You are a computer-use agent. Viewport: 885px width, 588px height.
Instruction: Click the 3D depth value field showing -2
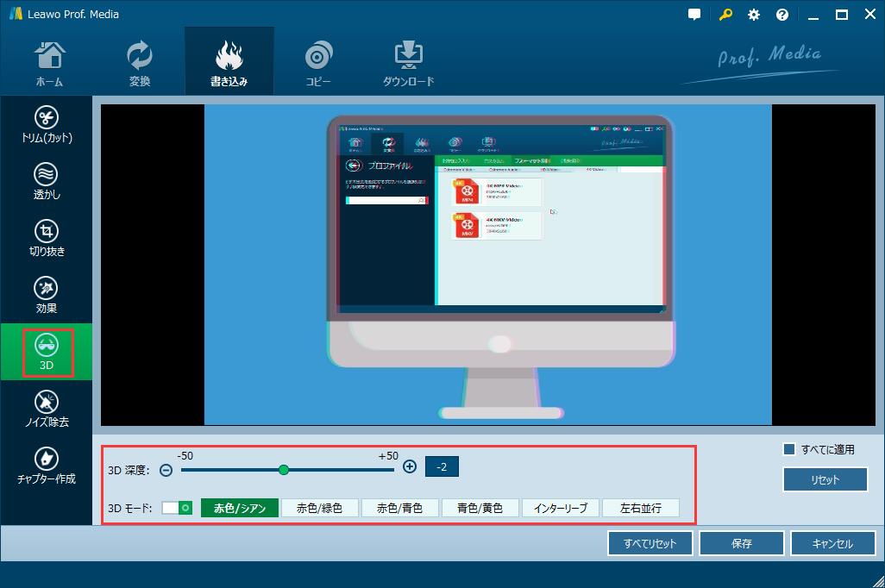[x=442, y=466]
